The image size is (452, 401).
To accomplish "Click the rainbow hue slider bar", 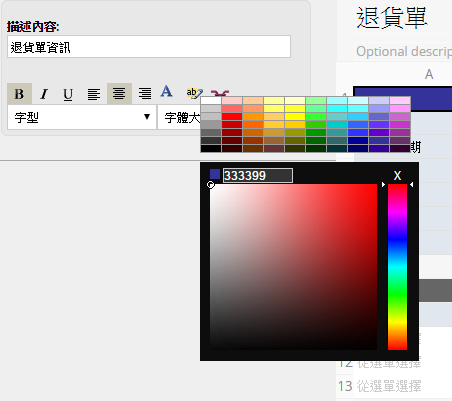I will 397,267.
